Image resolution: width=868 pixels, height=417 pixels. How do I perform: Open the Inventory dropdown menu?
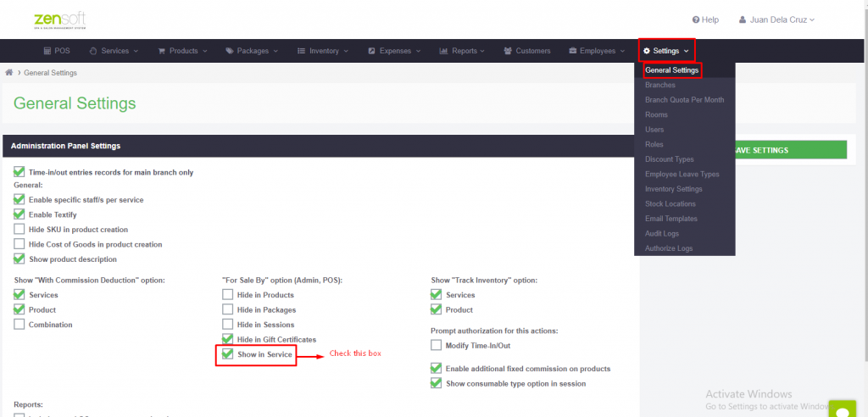(323, 51)
